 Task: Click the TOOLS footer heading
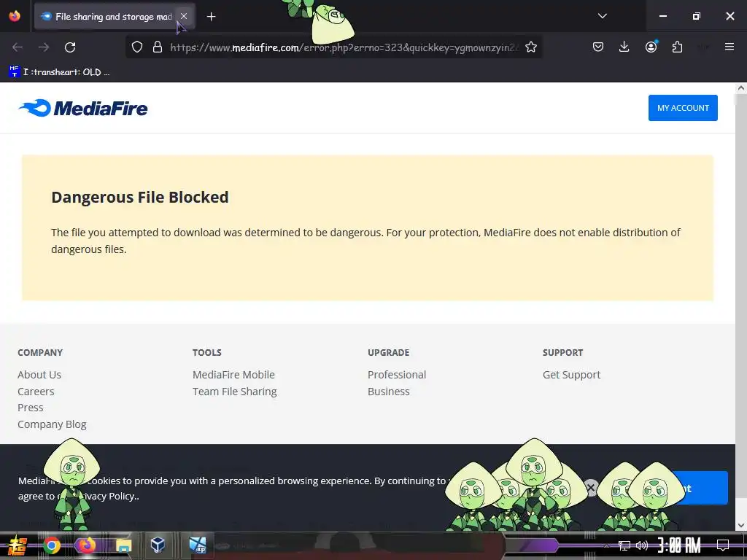click(x=206, y=353)
